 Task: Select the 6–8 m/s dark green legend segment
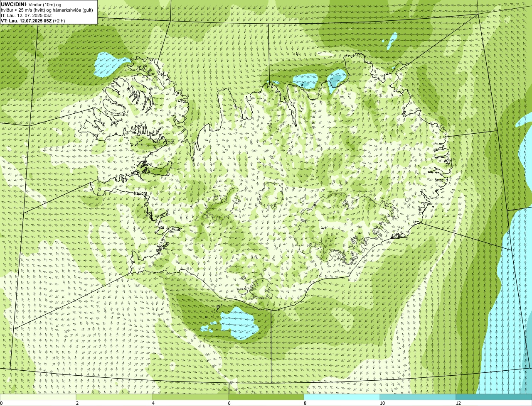[x=266, y=397]
